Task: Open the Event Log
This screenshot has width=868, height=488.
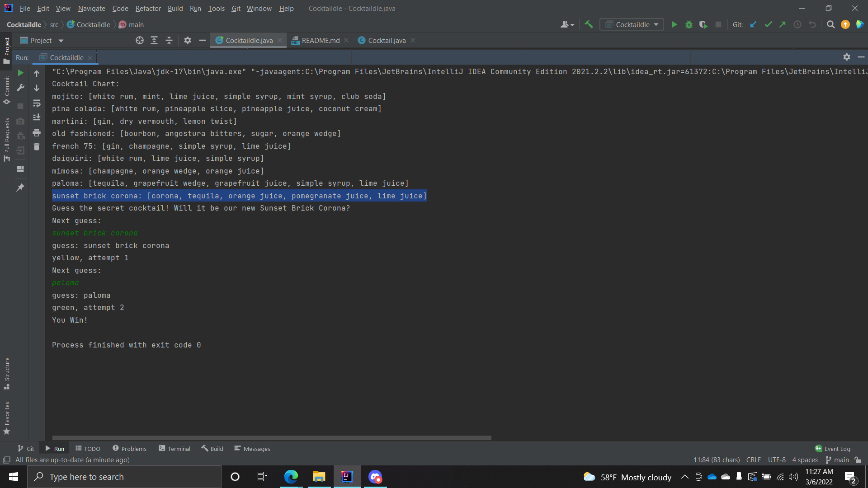Action: coord(833,449)
